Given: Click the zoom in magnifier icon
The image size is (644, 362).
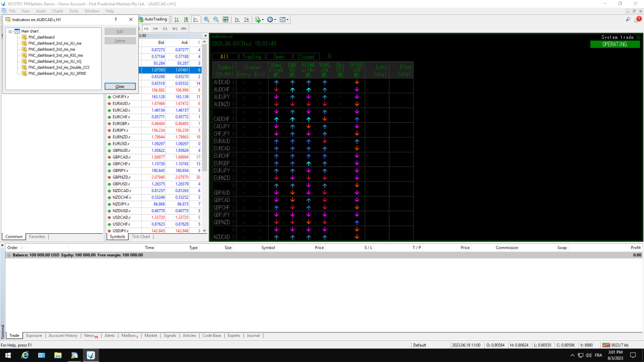Looking at the screenshot, I should (206, 20).
